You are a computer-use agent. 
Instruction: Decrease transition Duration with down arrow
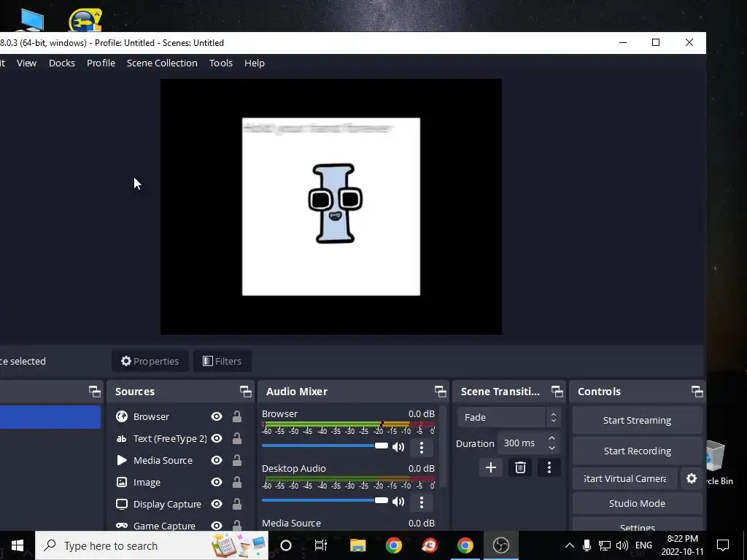[551, 448]
